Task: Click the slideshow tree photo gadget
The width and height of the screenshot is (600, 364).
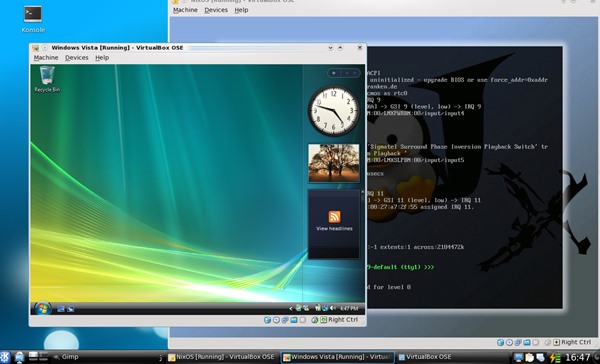Action: pyautogui.click(x=334, y=163)
